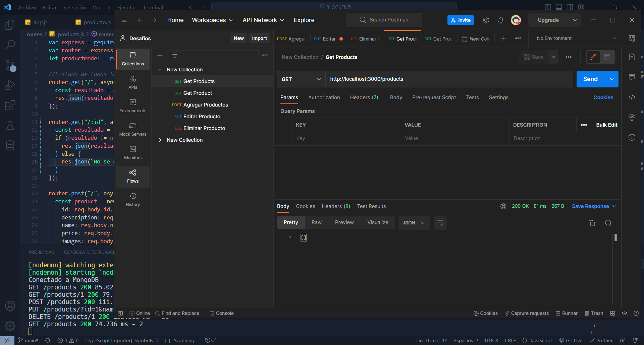Open the comments icon in right sidebar
This screenshot has width=644, height=345.
tap(632, 77)
